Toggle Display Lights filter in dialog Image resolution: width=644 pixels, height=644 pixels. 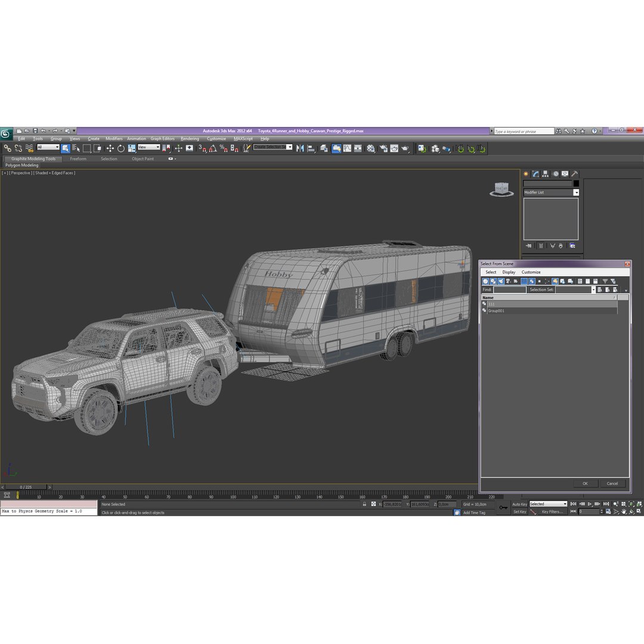(501, 281)
